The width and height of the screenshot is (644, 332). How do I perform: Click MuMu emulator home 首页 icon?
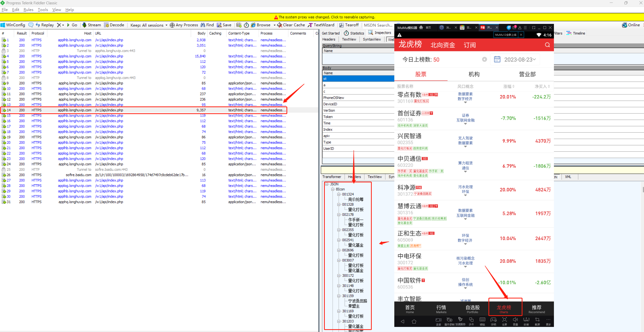tap(421, 27)
